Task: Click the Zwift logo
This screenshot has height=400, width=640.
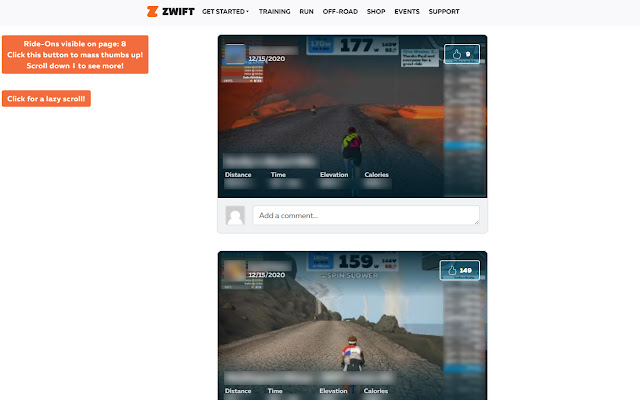Action: point(171,11)
